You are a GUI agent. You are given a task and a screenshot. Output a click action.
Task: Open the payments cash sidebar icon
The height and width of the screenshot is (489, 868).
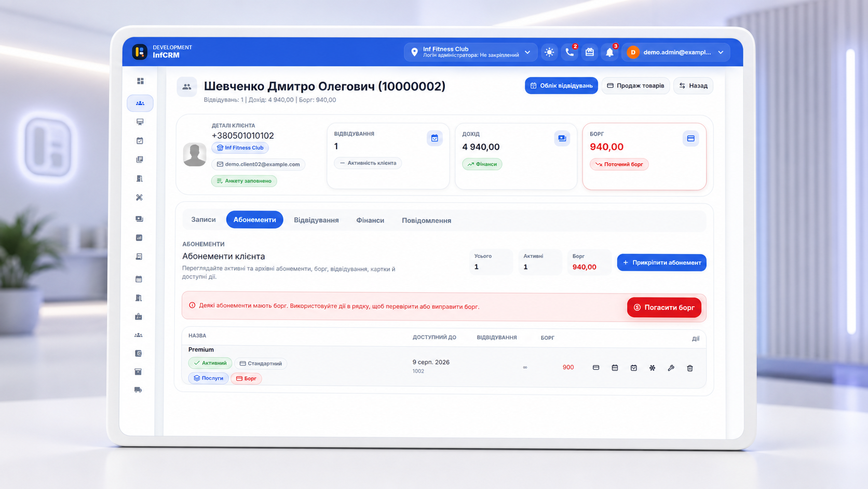[x=139, y=219]
